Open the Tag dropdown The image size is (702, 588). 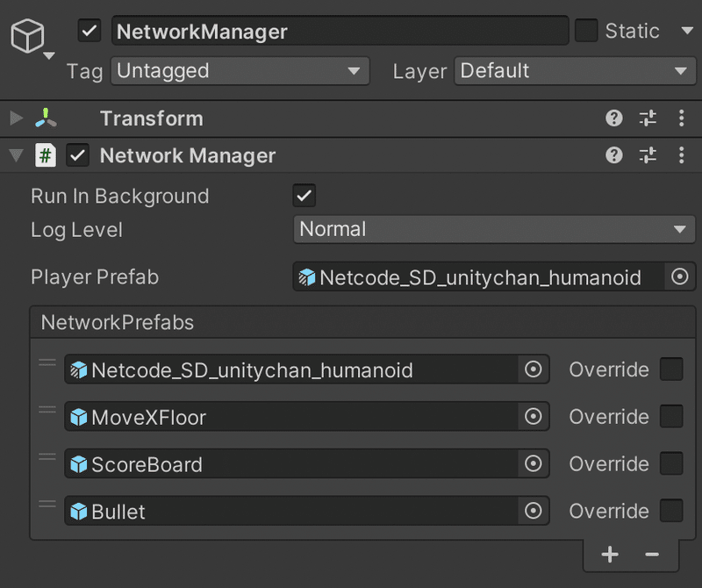240,71
